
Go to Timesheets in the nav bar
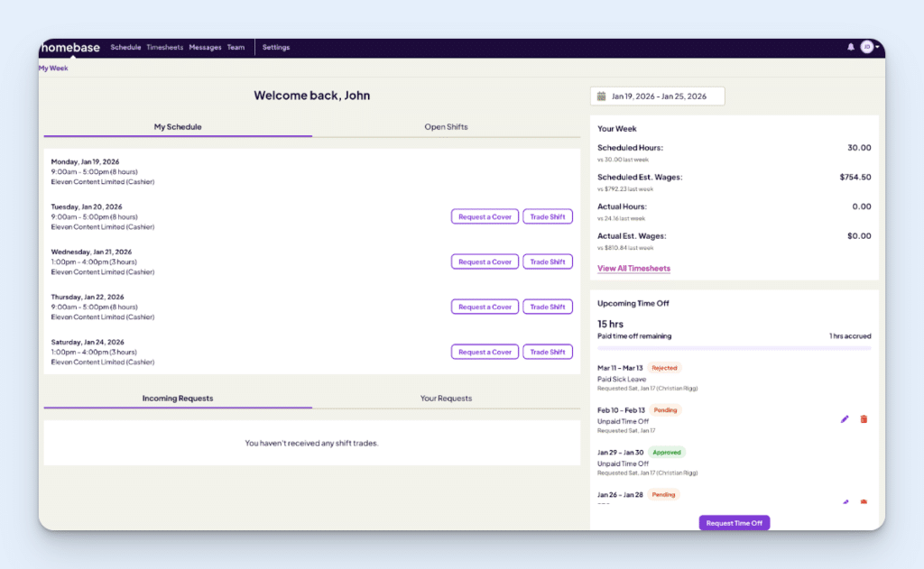[x=165, y=47]
